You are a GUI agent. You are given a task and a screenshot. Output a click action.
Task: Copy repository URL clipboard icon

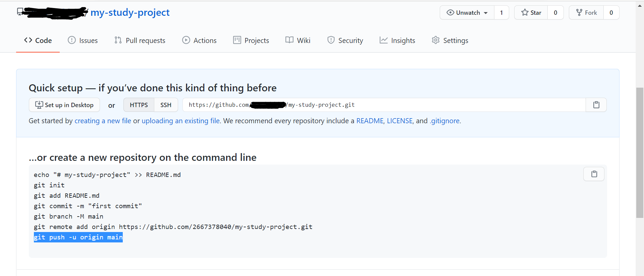[596, 105]
